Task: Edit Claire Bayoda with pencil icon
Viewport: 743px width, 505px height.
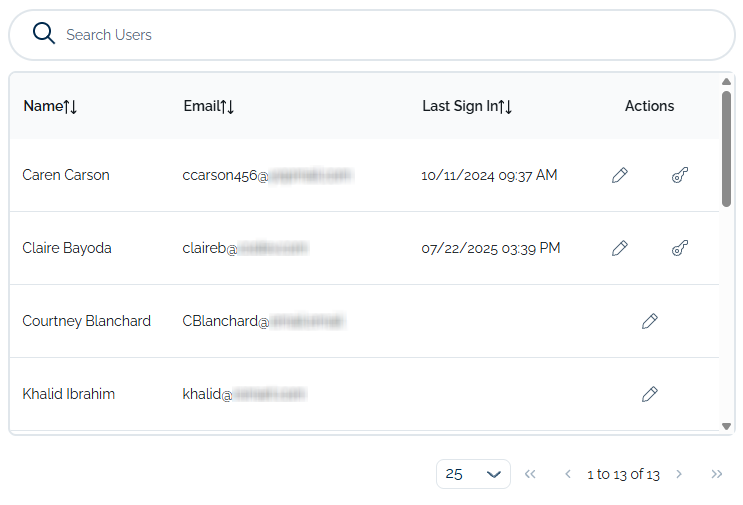Action: tap(620, 248)
